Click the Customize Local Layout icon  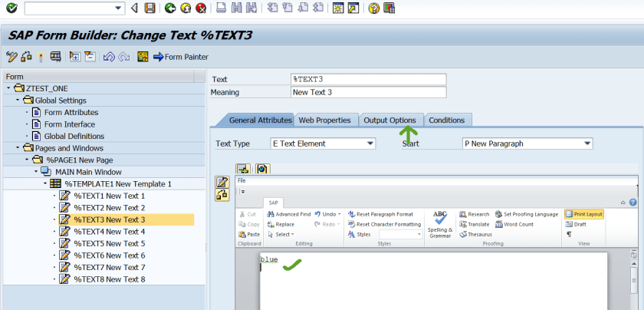tap(389, 8)
